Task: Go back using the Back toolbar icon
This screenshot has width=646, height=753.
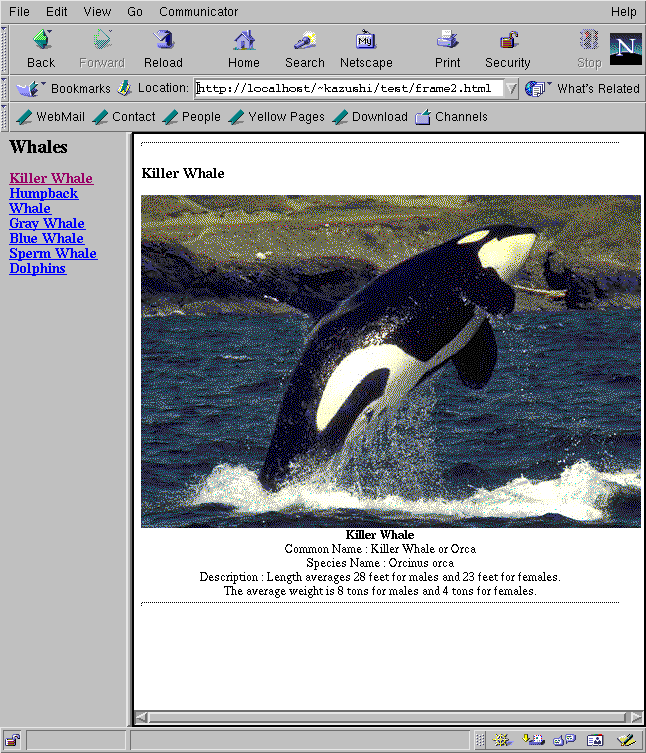Action: 42,39
